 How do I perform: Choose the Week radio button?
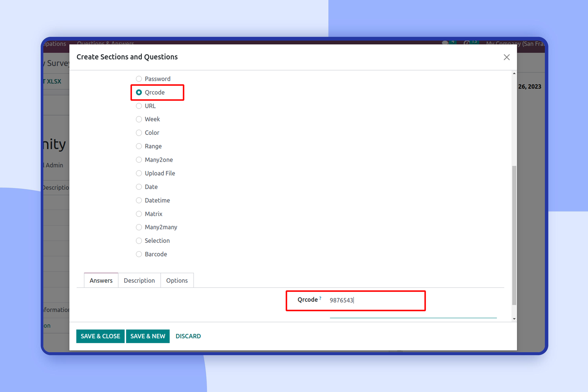point(139,119)
